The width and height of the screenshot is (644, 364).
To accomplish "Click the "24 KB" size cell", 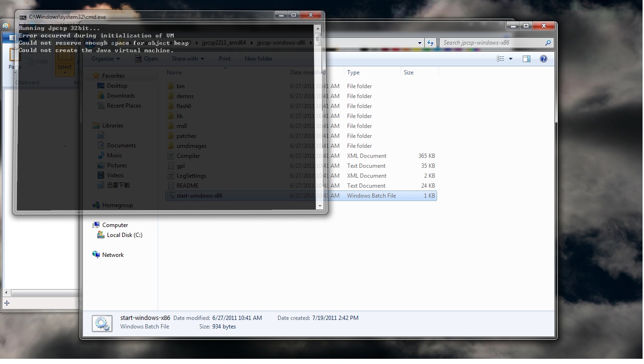I will pos(428,186).
